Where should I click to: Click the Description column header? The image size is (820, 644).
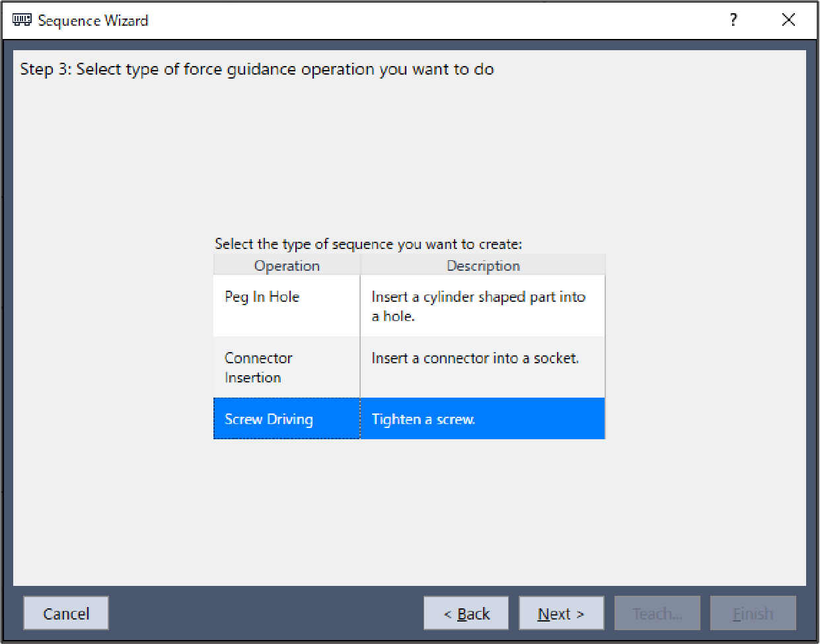[x=483, y=266]
